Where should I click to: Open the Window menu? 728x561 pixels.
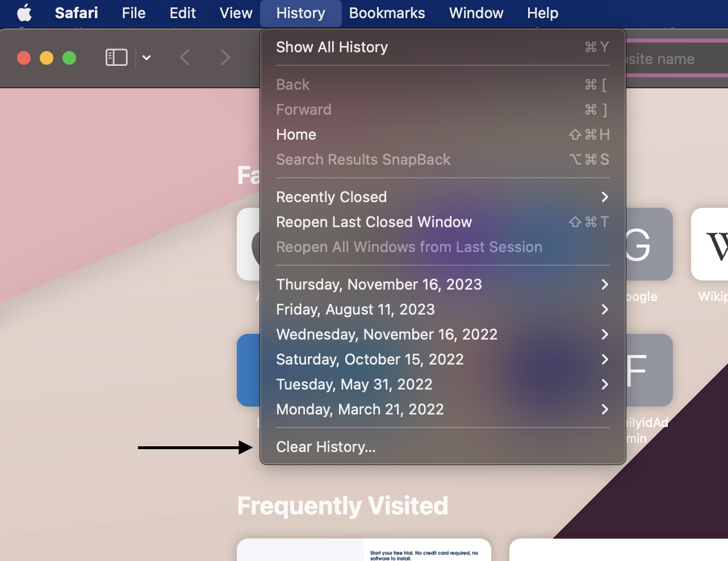476,12
